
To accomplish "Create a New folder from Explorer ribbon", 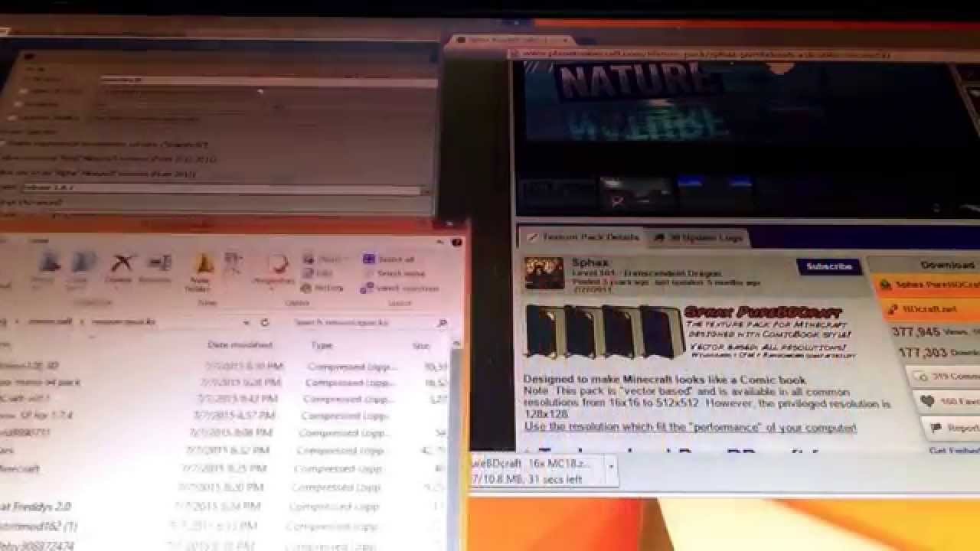I will coord(202,272).
